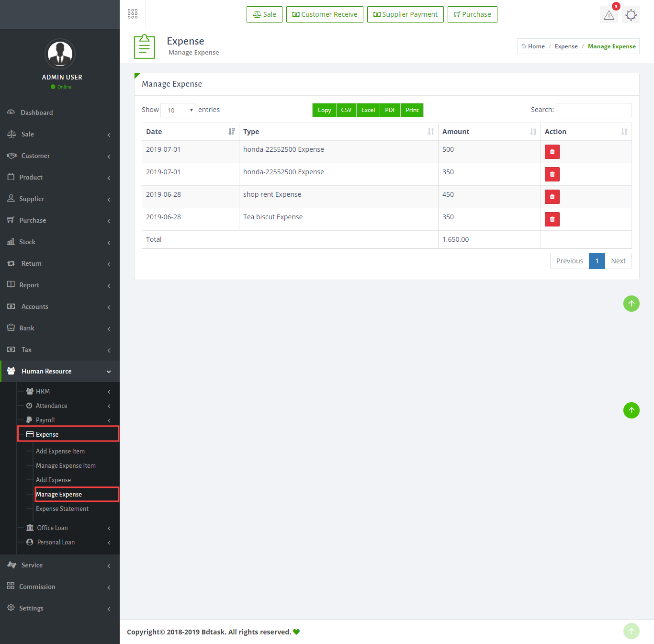Click the notification alert triangle icon

[x=609, y=15]
